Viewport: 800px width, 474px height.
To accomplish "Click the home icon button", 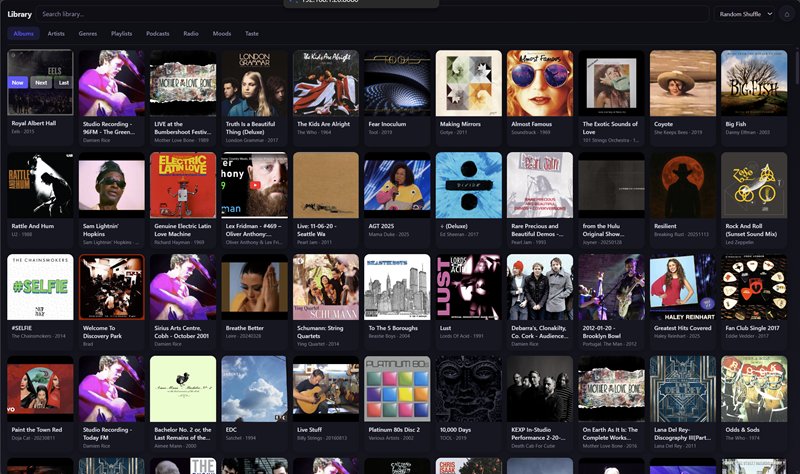I will [786, 14].
